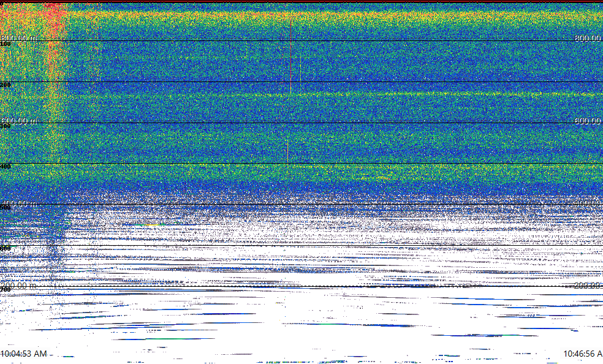Click the '500' depth grid label
This screenshot has width=603, height=364.
point(6,208)
